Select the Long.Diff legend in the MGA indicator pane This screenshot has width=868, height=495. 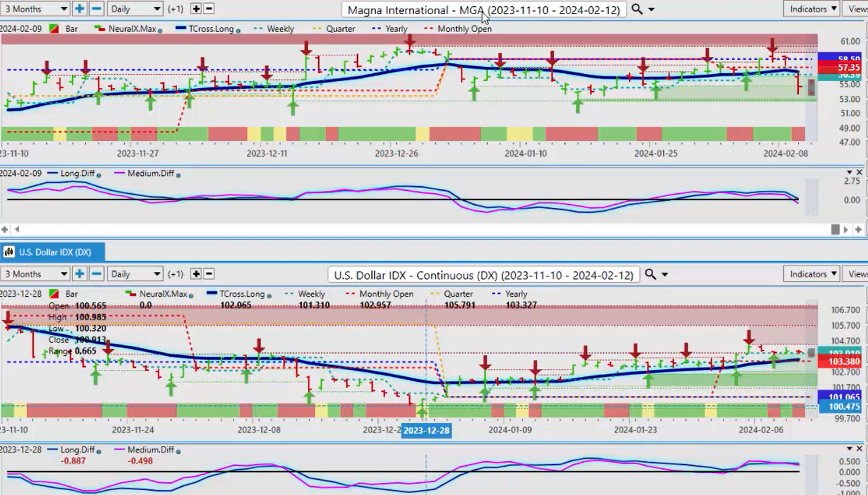point(74,174)
